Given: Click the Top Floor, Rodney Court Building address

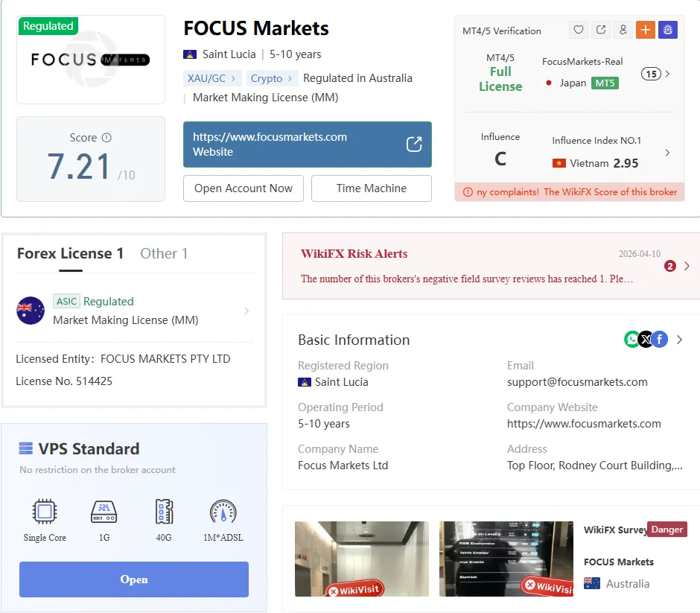Looking at the screenshot, I should coord(595,466).
